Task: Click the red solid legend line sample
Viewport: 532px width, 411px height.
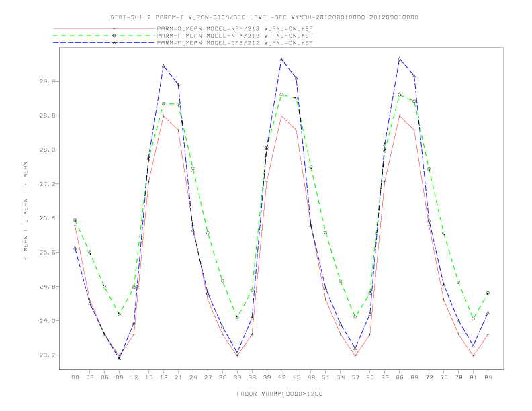Action: pyautogui.click(x=104, y=29)
